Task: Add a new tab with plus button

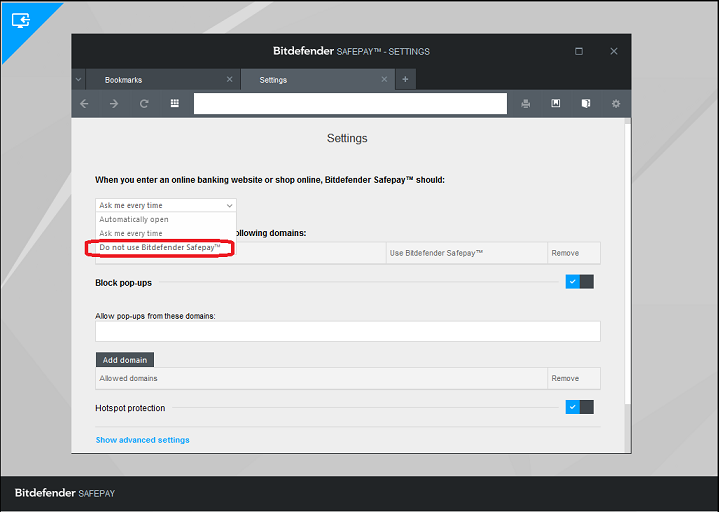Action: tap(405, 79)
